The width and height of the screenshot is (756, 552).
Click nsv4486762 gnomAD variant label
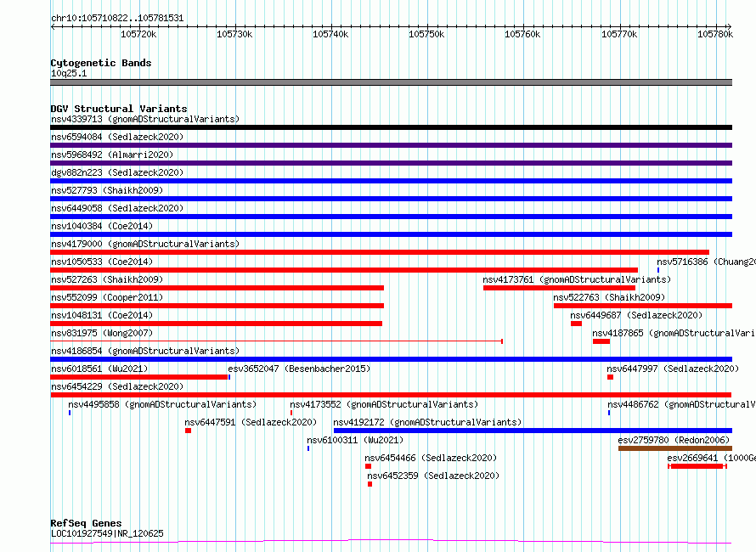(681, 404)
